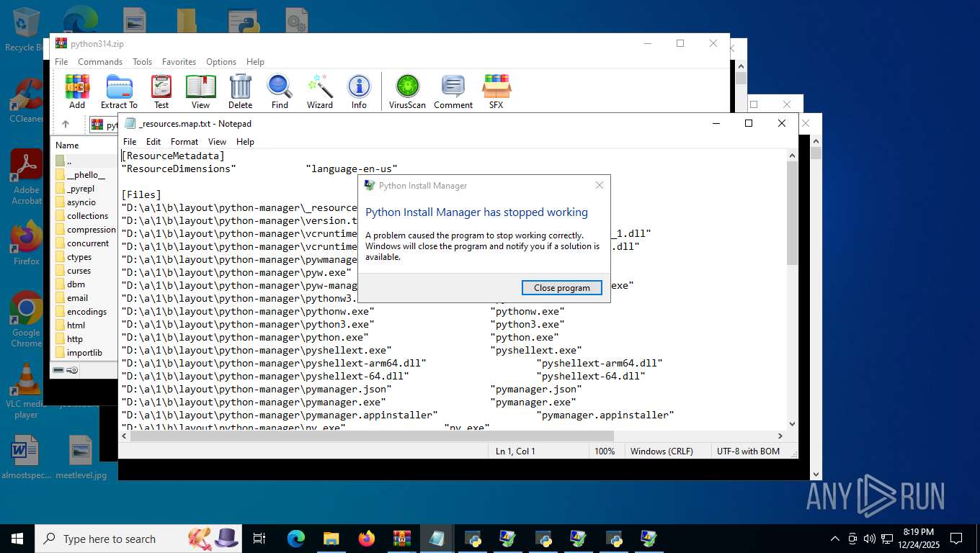The image size is (980, 553).
Task: Go up one folder in WinRAR
Action: [x=65, y=125]
